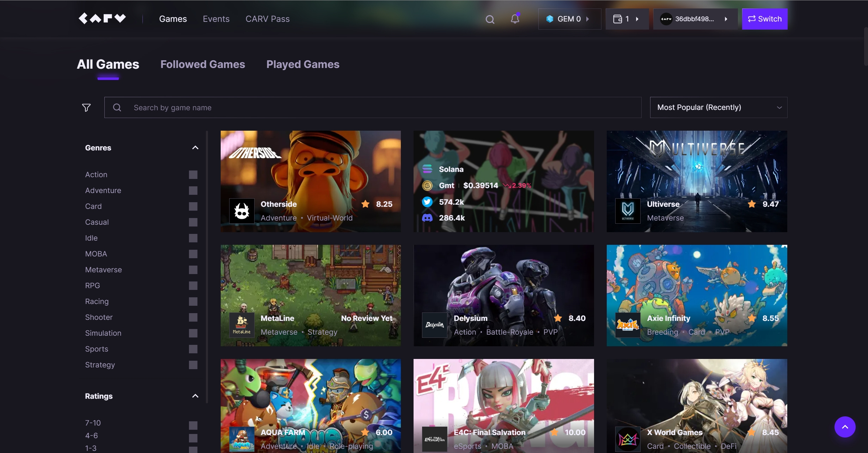
Task: Click the Delysium rating star
Action: (x=558, y=318)
